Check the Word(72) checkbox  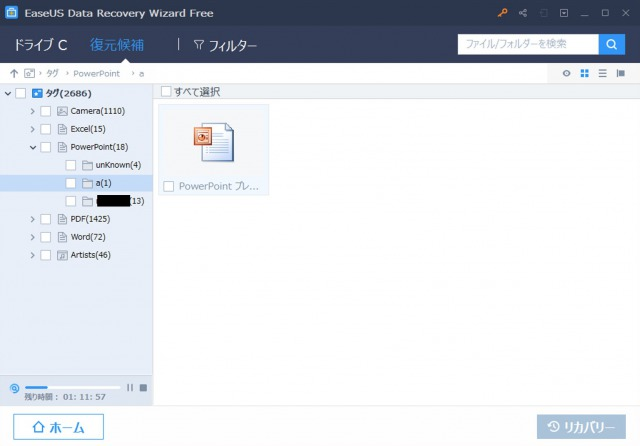[46, 237]
